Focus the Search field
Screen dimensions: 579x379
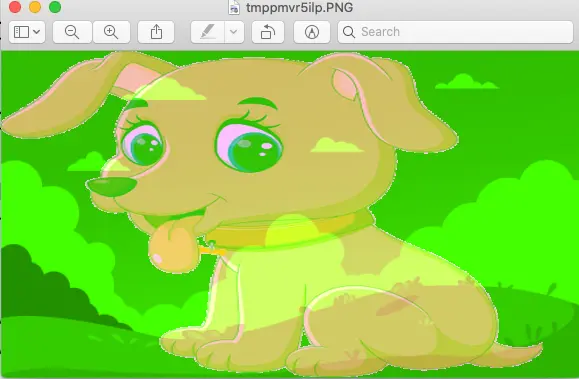[455, 32]
